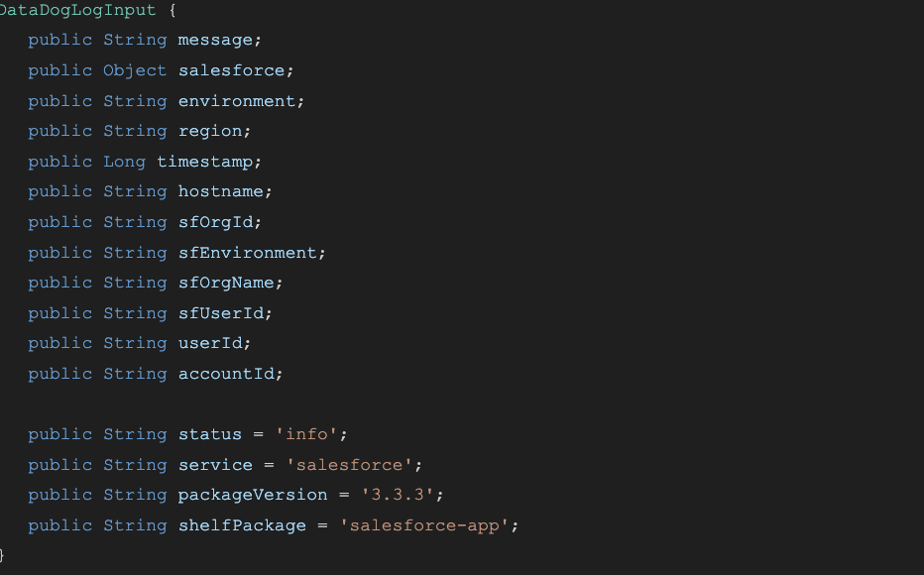This screenshot has height=575, width=924.
Task: Click the sfUserId variable
Action: 221,313
